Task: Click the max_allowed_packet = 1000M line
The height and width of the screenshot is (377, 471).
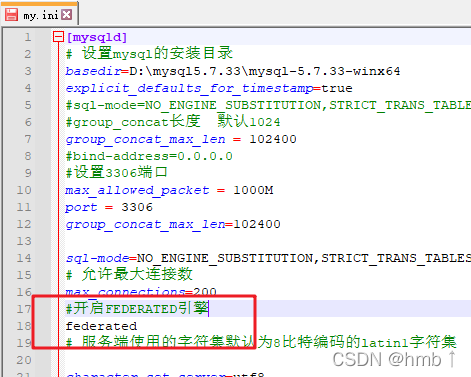Action: click(169, 190)
